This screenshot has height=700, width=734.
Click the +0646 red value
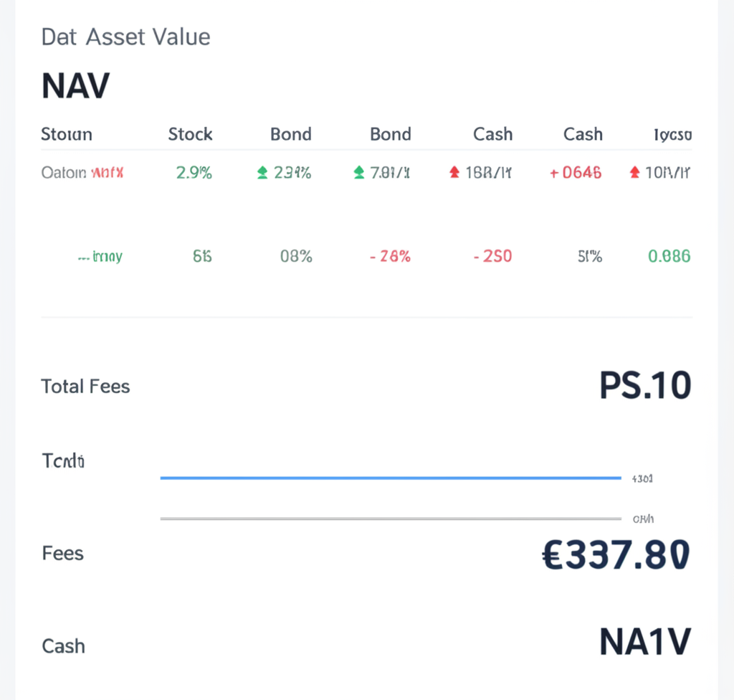click(x=576, y=173)
